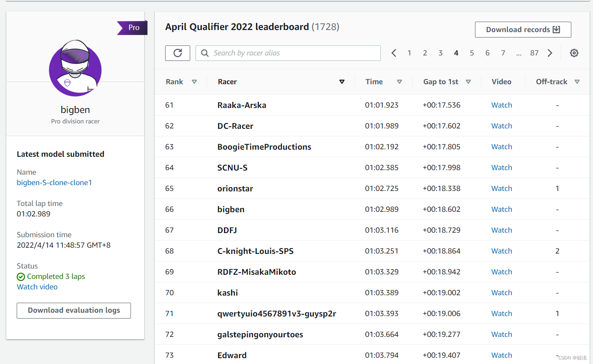
Task: Click racer name C-knight-Louis-SPS
Action: coord(256,251)
